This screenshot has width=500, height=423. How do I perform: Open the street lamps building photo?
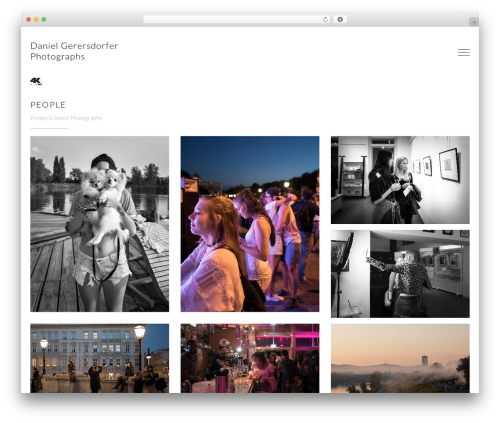tap(100, 358)
